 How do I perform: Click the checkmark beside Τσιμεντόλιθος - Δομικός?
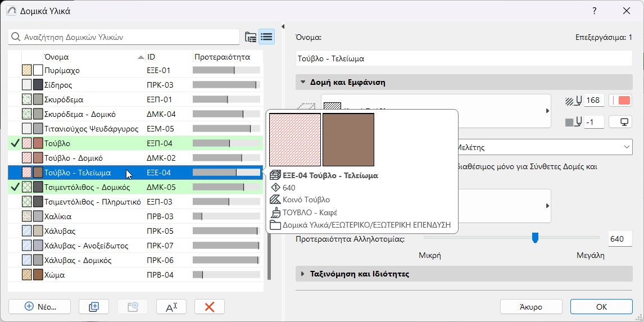(x=15, y=188)
